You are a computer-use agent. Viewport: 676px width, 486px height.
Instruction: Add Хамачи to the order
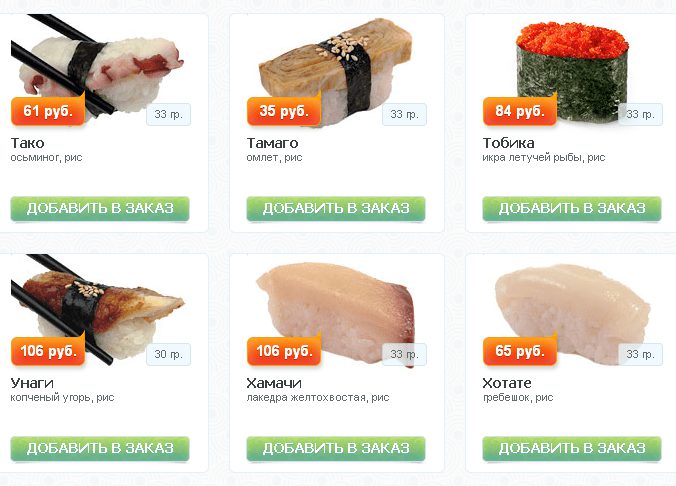pos(336,448)
